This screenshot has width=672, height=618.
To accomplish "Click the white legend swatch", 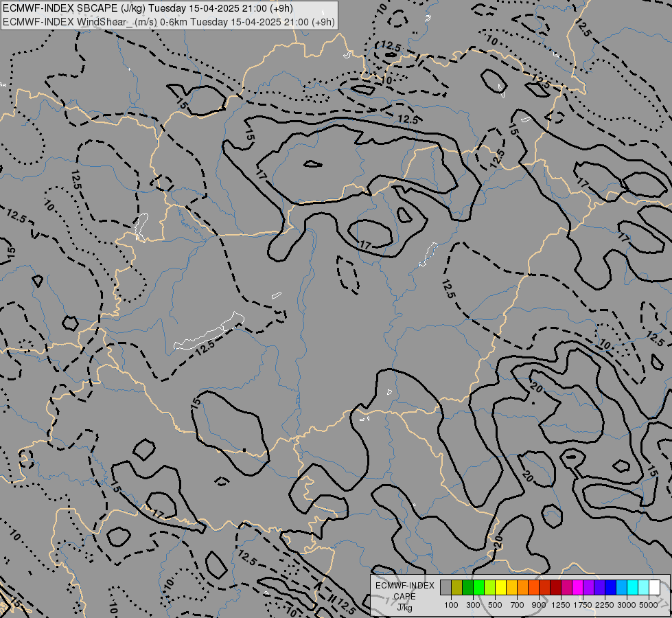I will [x=655, y=588].
